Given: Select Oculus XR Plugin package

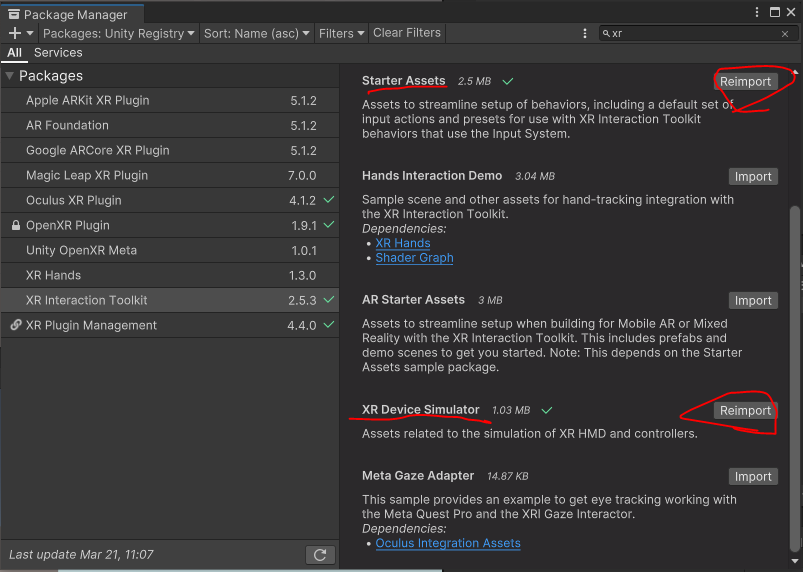Looking at the screenshot, I should pos(170,200).
